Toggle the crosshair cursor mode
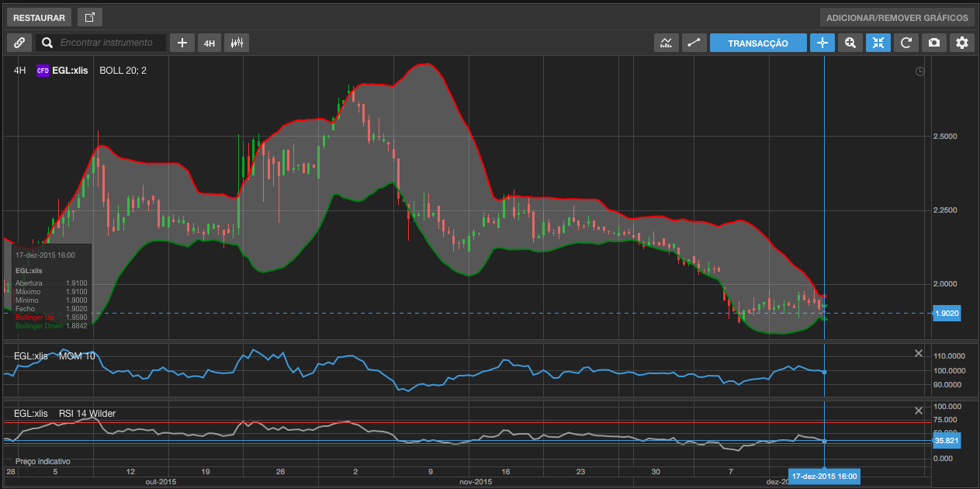Viewport: 980px width, 489px height. point(822,43)
